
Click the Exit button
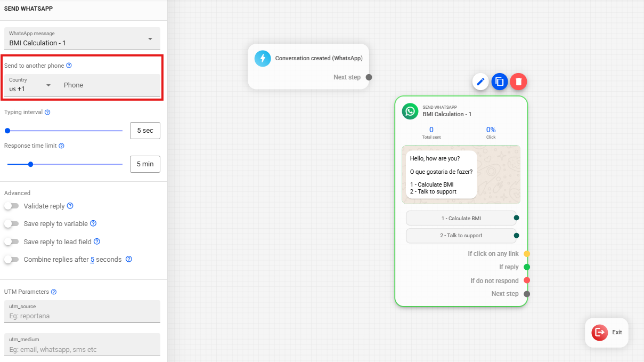607,333
